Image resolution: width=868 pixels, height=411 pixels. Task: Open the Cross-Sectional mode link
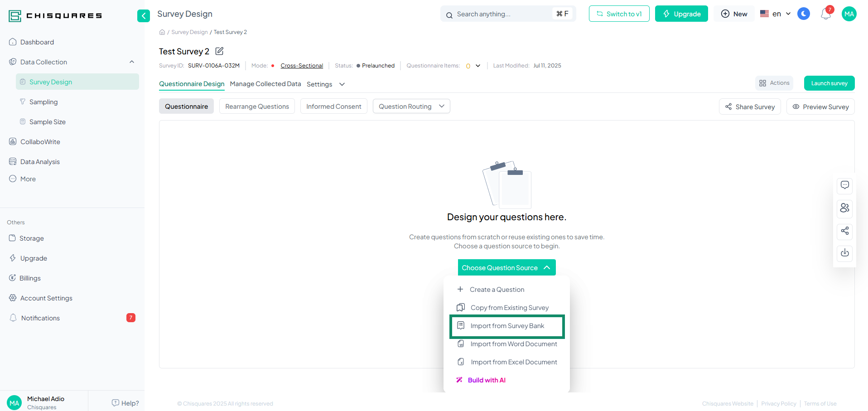point(302,66)
